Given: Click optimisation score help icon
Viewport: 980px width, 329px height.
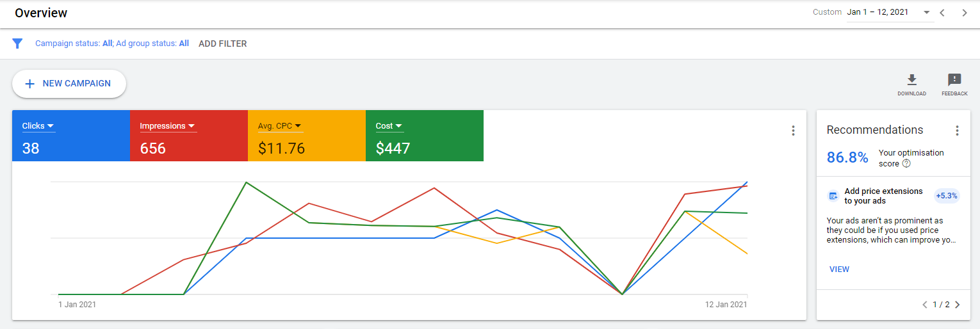Looking at the screenshot, I should click(x=906, y=164).
